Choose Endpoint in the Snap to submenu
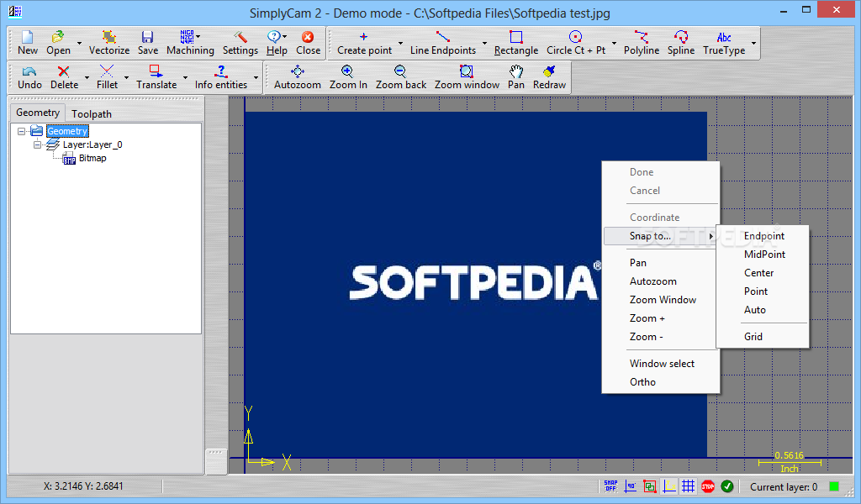The width and height of the screenshot is (861, 504). [763, 236]
